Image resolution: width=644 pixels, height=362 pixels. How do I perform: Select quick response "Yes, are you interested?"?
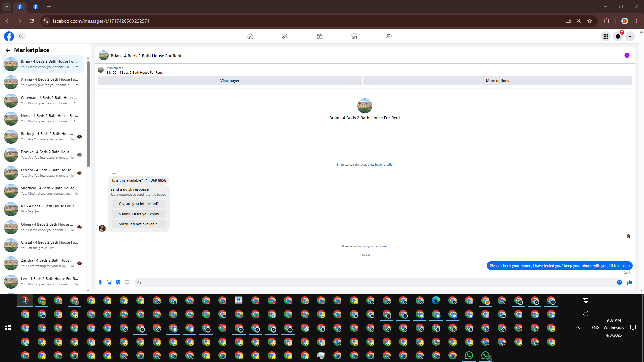click(x=139, y=204)
